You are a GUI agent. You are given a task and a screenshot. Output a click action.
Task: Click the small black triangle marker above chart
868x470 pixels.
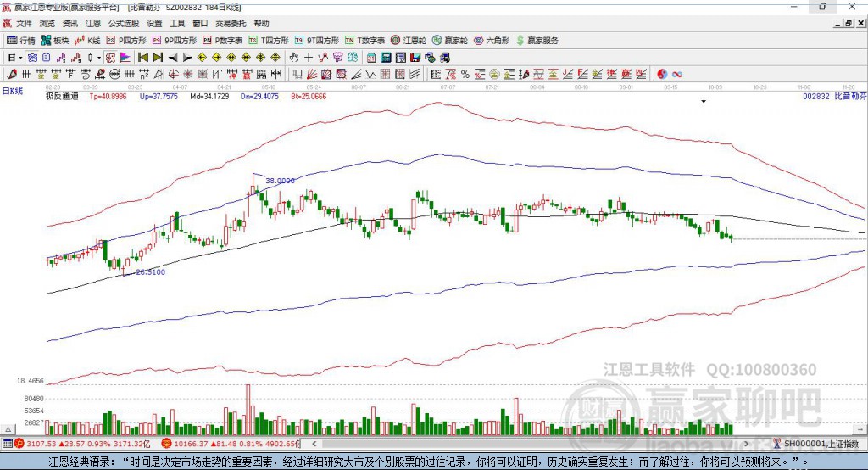point(704,102)
